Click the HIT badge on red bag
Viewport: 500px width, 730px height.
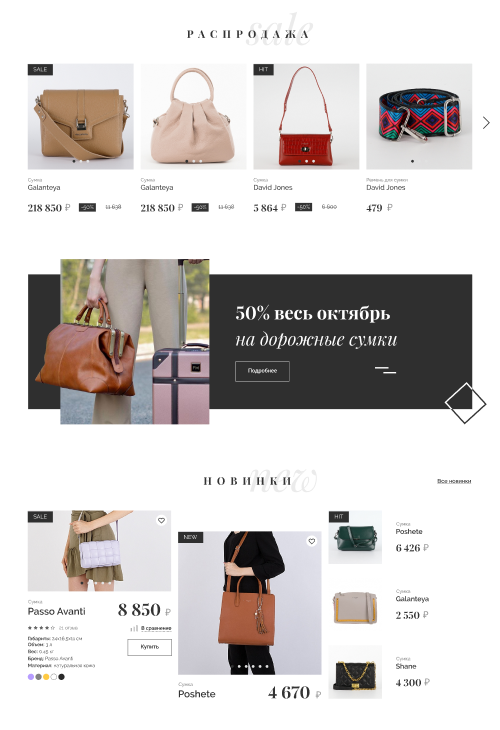click(x=264, y=69)
